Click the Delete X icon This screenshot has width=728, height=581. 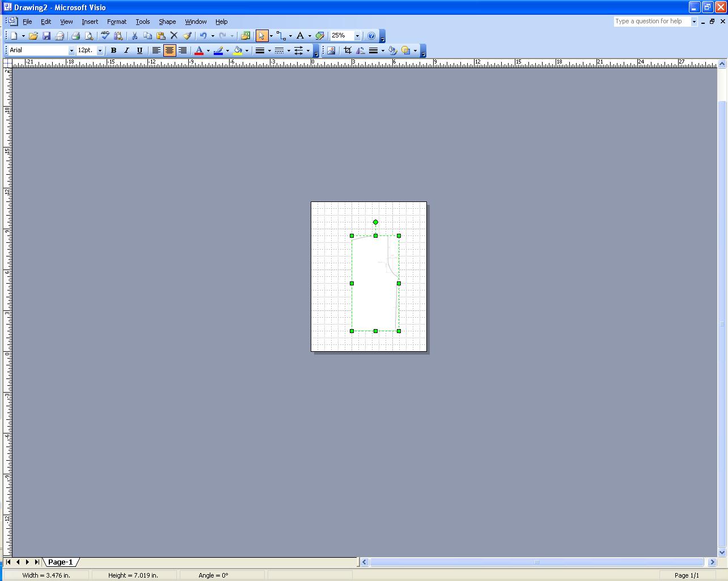pos(174,36)
